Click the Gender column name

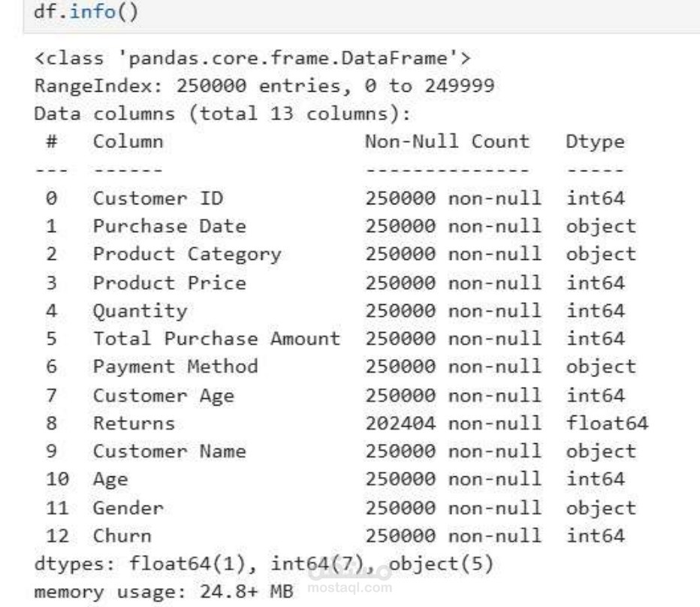[128, 509]
